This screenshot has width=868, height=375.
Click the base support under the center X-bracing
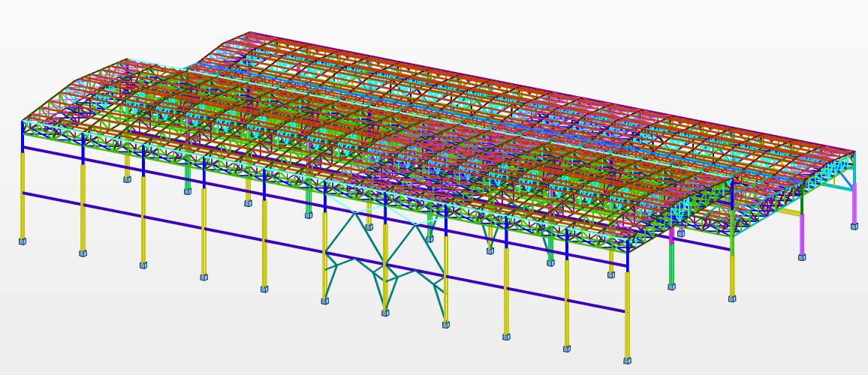tap(385, 313)
